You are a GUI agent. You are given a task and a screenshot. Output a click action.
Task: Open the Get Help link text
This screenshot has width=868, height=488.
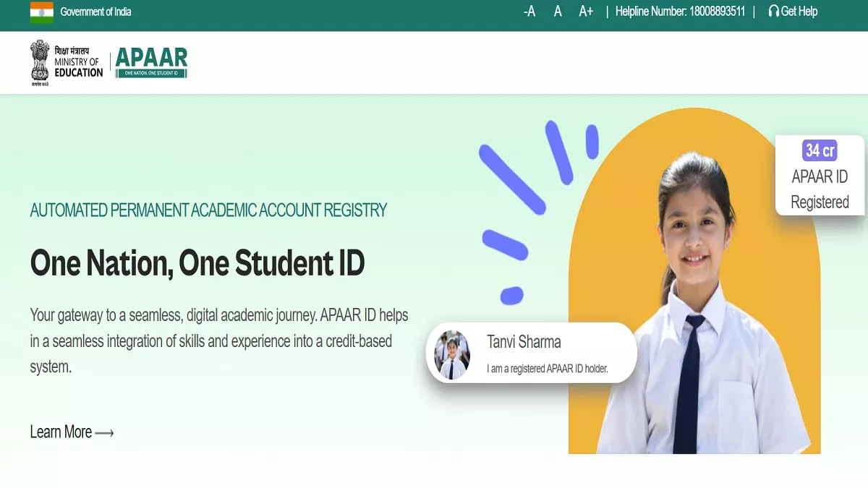[799, 12]
